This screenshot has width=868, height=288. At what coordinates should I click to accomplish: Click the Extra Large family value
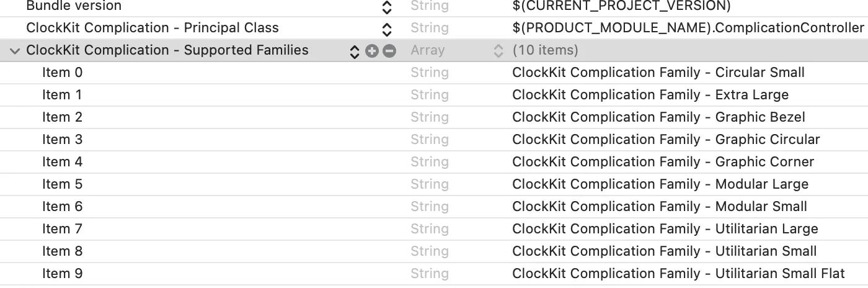(x=650, y=95)
